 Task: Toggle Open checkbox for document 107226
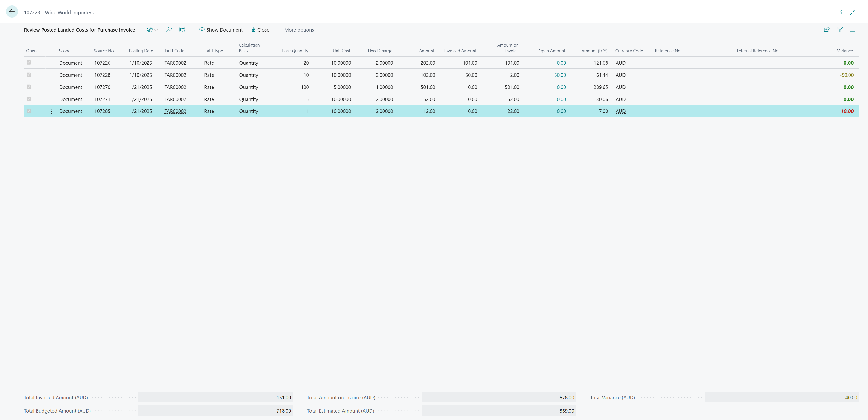[x=29, y=63]
